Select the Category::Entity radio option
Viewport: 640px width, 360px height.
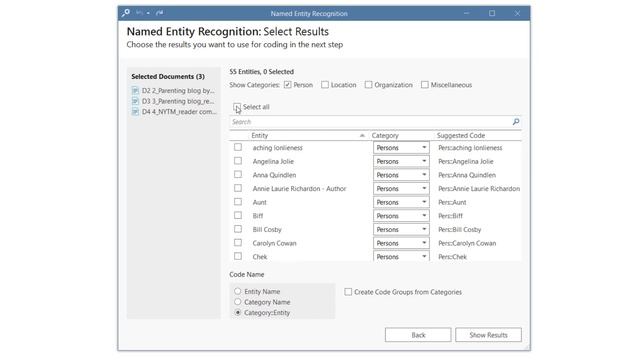coord(238,313)
